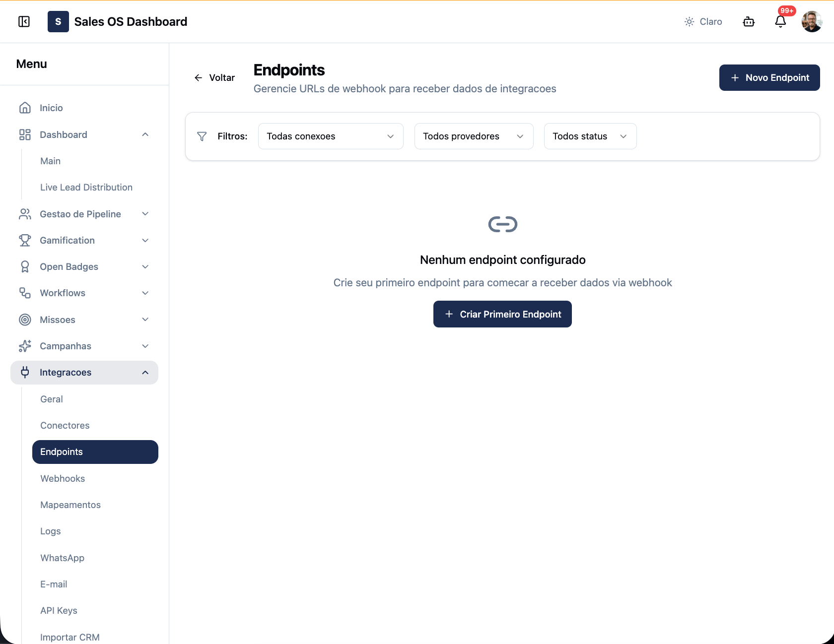Select Geral under Integracoes
Screen dimensions: 834x644
(x=95, y=399)
